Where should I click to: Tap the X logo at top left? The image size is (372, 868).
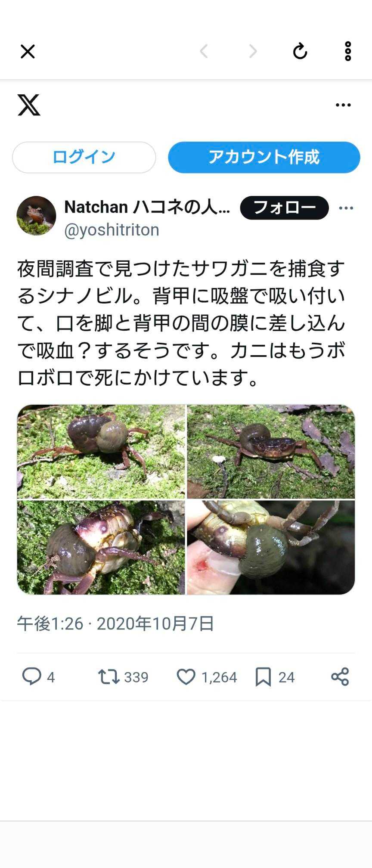29,105
